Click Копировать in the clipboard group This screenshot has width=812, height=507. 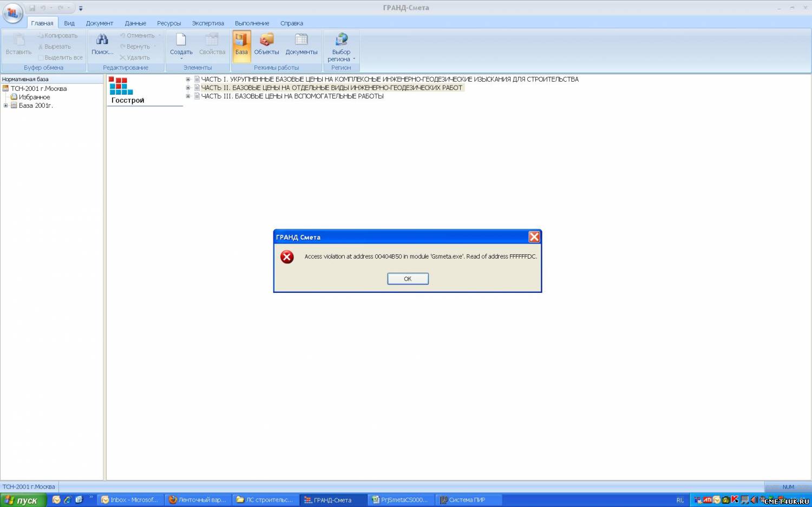(x=57, y=36)
